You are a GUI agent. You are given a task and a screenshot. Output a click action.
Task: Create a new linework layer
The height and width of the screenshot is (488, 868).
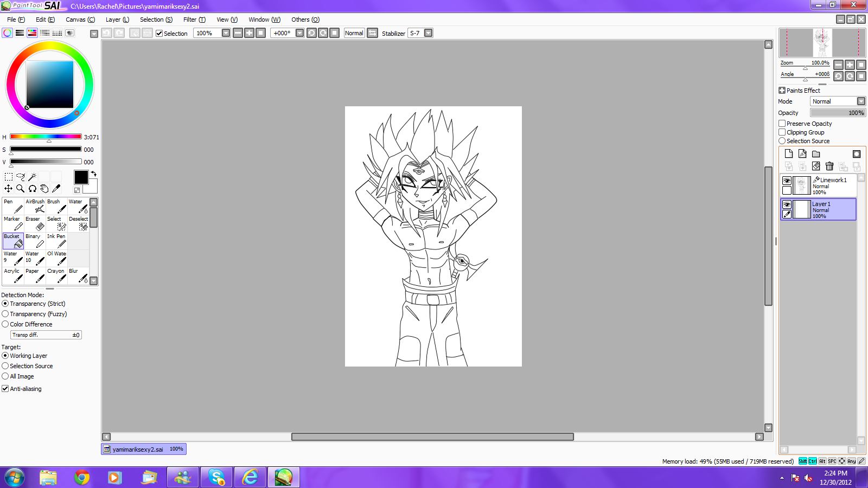point(802,154)
